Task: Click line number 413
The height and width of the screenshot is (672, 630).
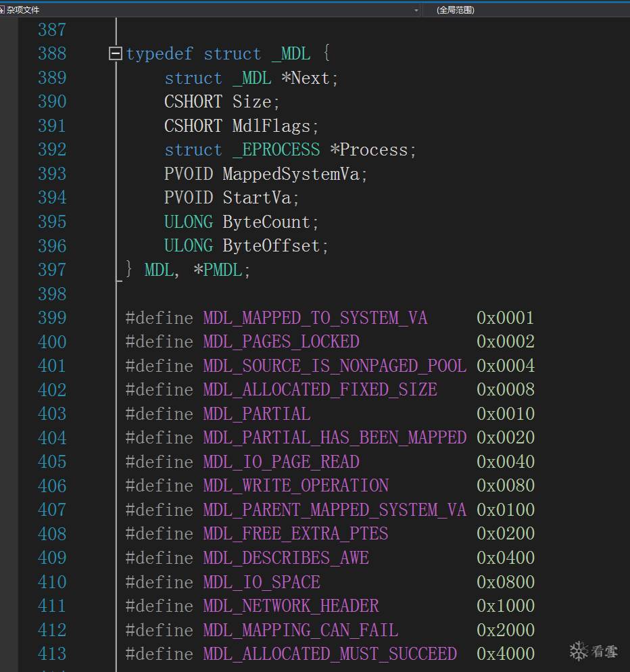Action: 52,654
